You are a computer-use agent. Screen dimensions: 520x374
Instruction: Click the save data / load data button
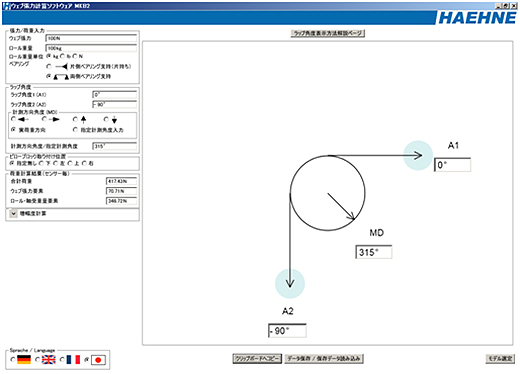pyautogui.click(x=324, y=359)
